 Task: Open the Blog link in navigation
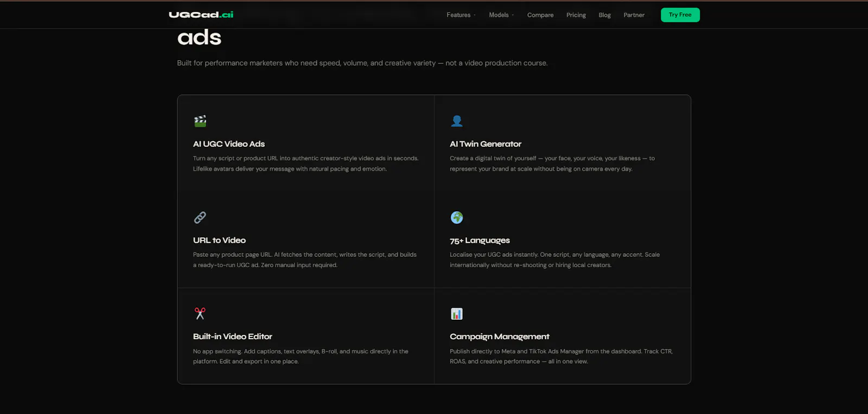(x=604, y=15)
